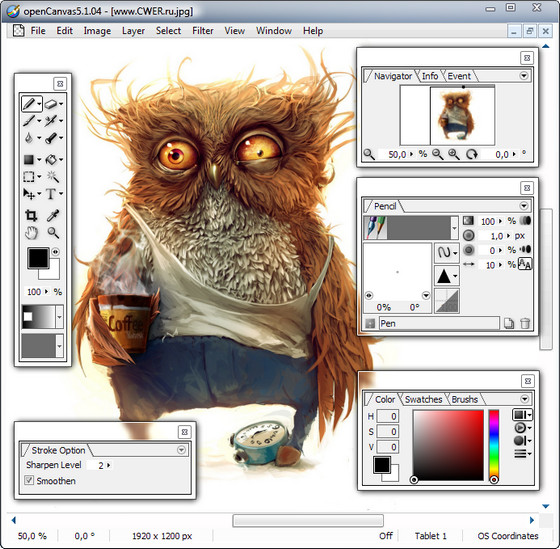Viewport: 560px width, 549px height.
Task: Click the Pen preset name field
Action: pyautogui.click(x=439, y=323)
